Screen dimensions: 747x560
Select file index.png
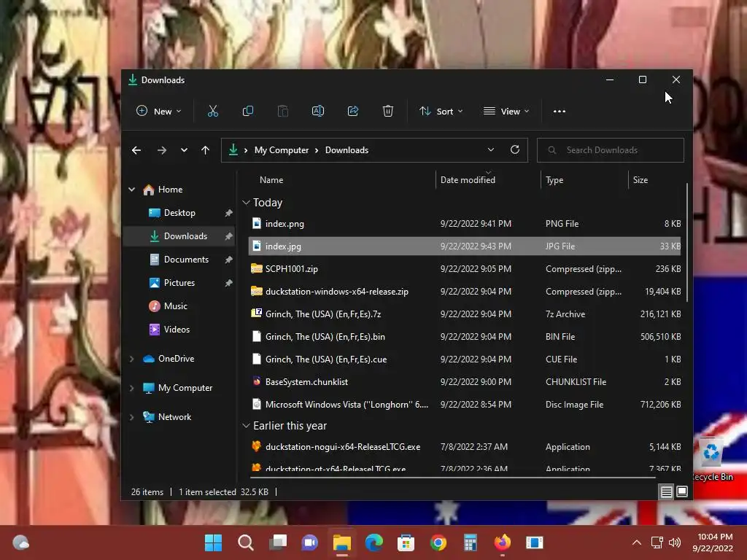(465, 223)
